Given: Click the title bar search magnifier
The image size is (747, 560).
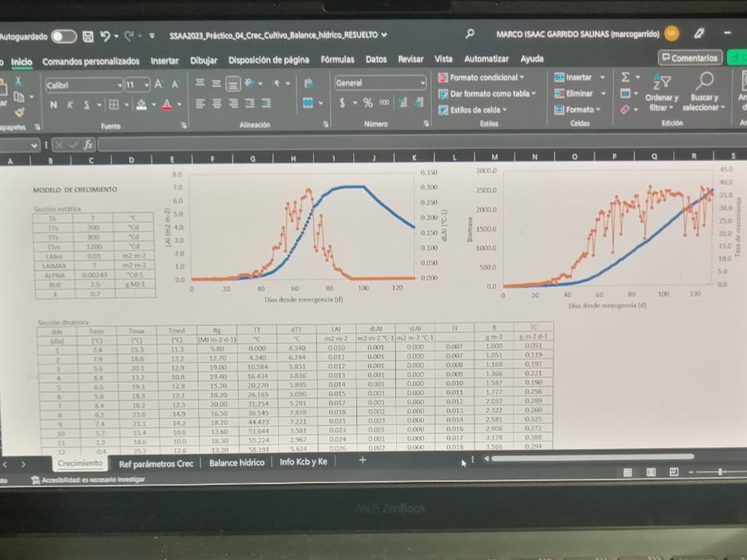Looking at the screenshot, I should tap(470, 34).
